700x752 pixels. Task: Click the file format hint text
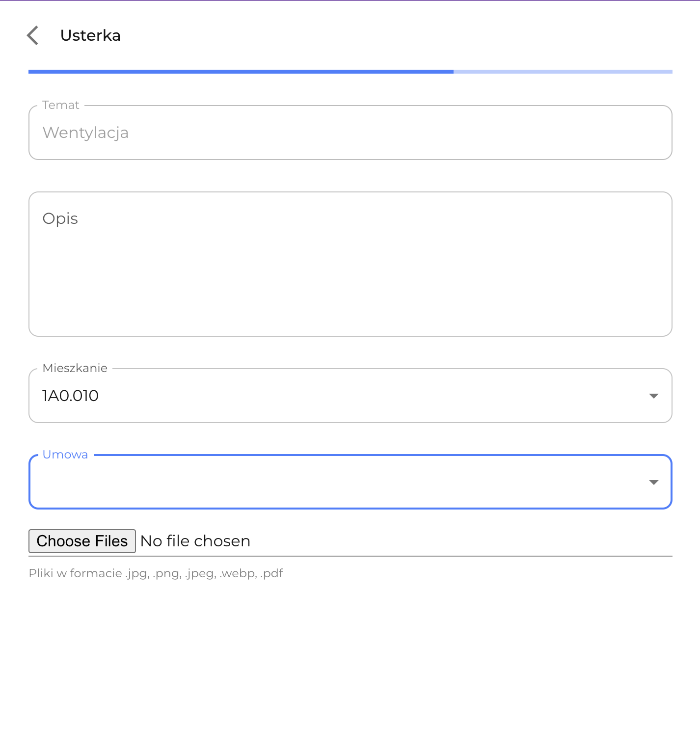pos(156,573)
